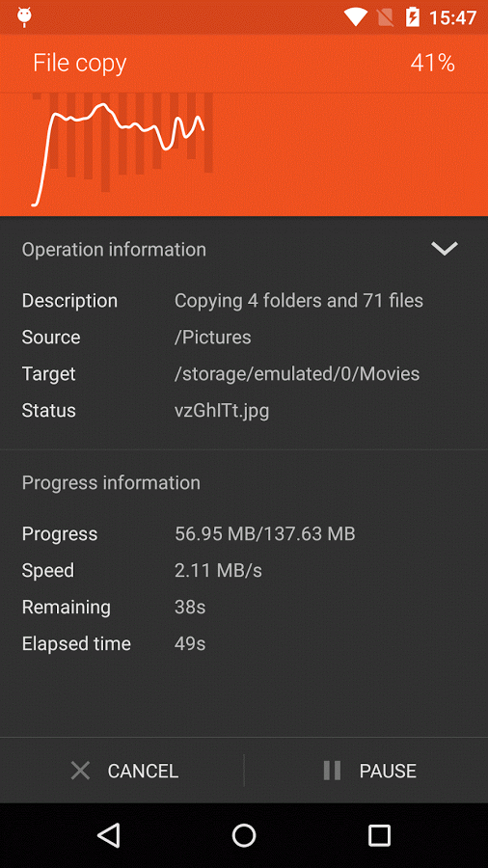Tap the battery charging icon
Viewport: 488px width, 868px height.
412,17
